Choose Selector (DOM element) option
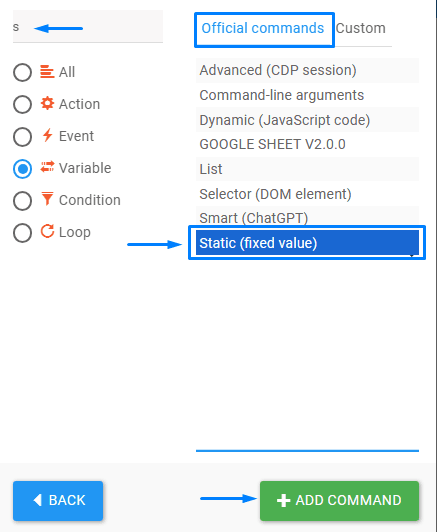 [307, 194]
